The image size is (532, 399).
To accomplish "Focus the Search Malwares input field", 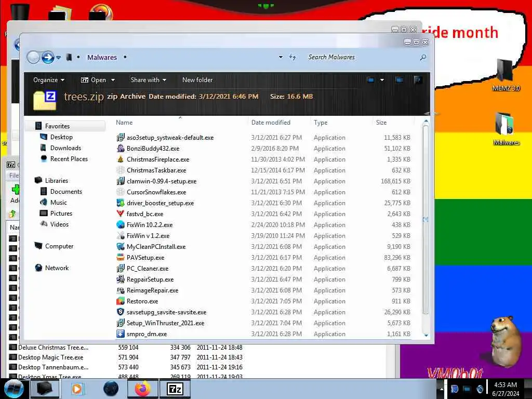I will pos(362,57).
